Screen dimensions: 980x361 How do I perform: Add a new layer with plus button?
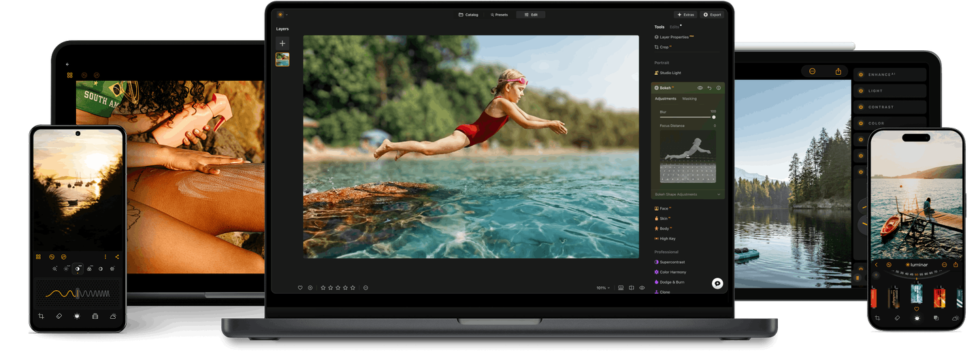(282, 43)
